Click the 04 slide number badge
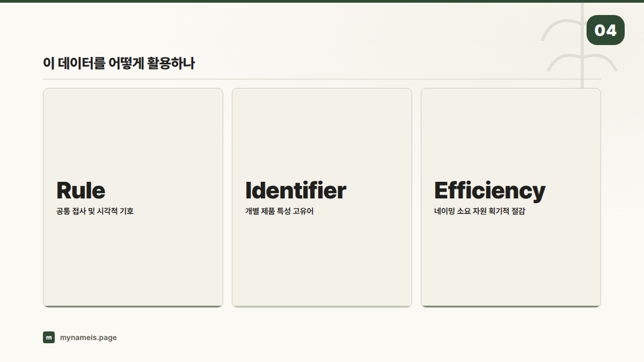The width and height of the screenshot is (644, 362). tap(605, 30)
